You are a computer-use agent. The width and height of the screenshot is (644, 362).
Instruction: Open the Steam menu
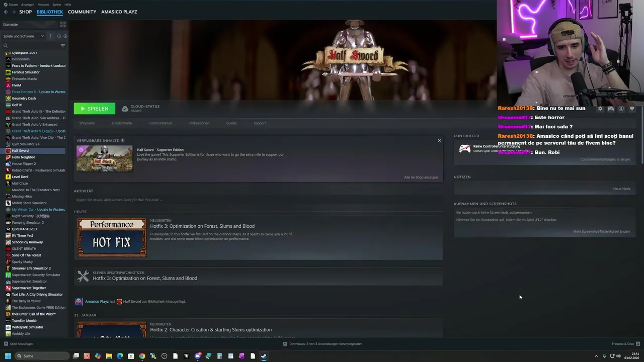pos(13,5)
